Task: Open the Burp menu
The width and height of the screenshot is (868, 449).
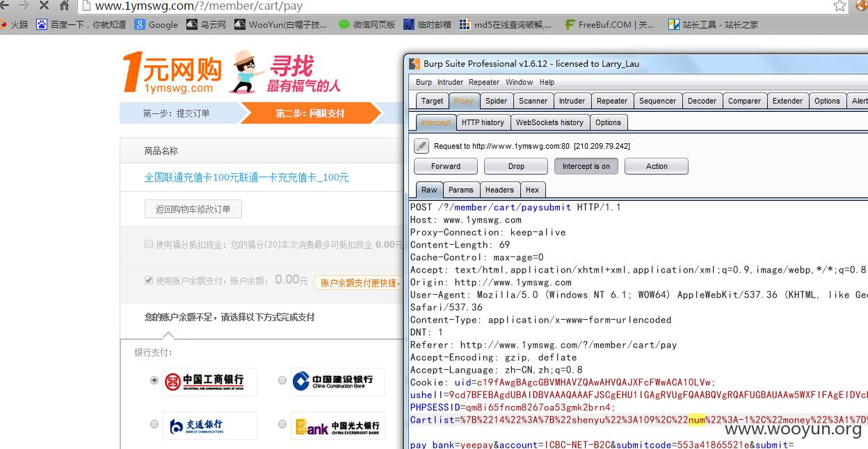Action: point(424,82)
